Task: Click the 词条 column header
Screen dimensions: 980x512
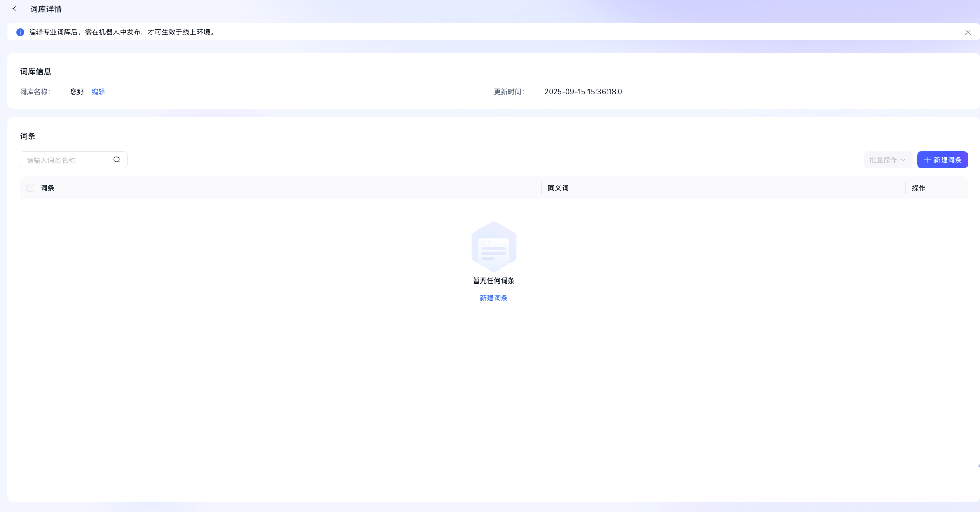Action: click(x=47, y=188)
